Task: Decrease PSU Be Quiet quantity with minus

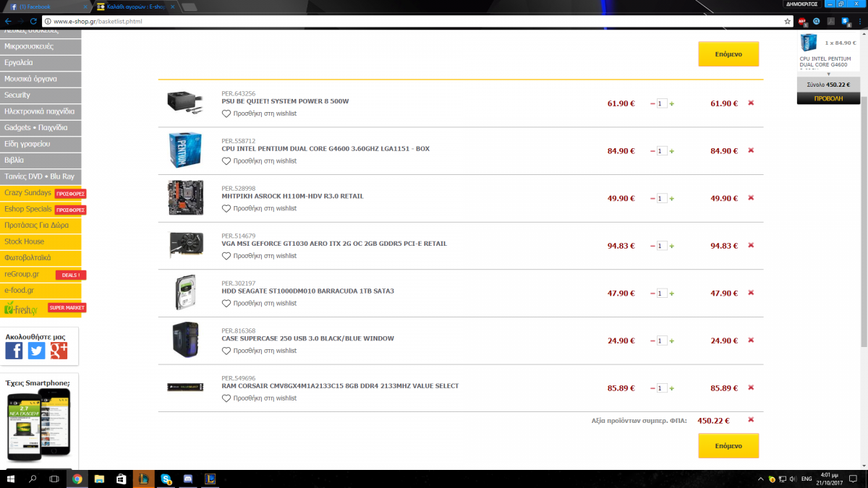Action: [x=652, y=104]
